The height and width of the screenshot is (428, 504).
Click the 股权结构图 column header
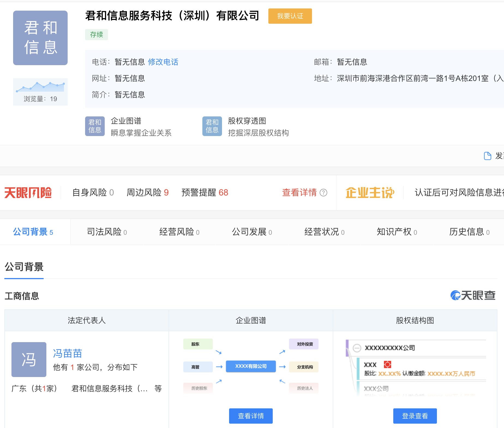tap(415, 320)
